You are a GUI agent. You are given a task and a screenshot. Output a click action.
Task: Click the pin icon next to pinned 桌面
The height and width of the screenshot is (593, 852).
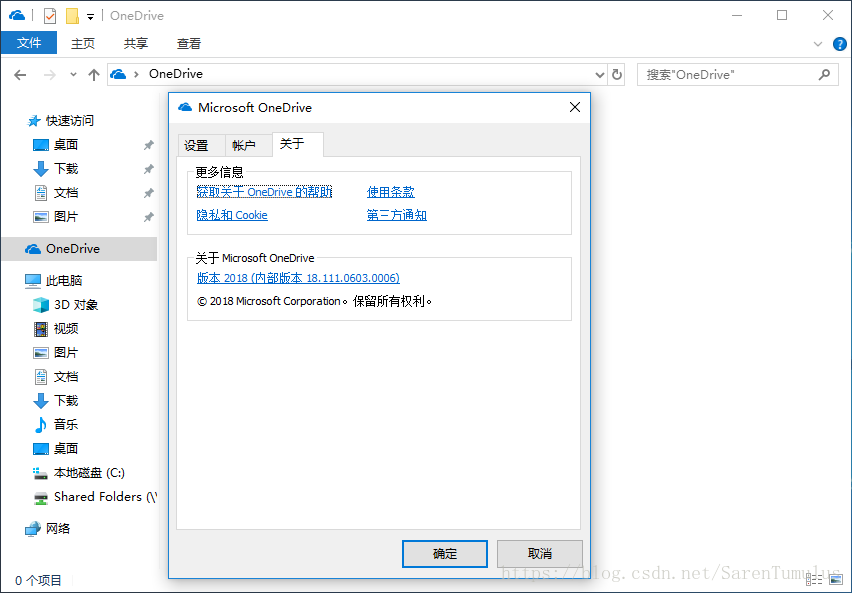click(x=148, y=145)
